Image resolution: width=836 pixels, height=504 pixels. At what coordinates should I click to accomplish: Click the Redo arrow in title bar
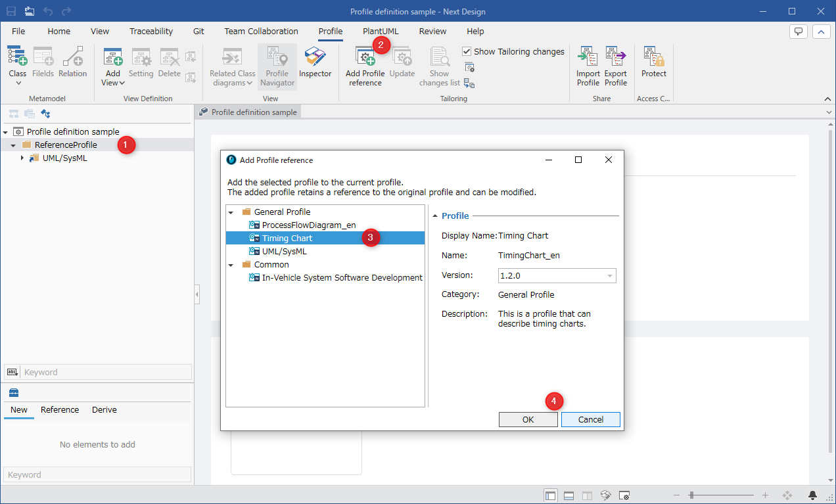click(x=66, y=11)
